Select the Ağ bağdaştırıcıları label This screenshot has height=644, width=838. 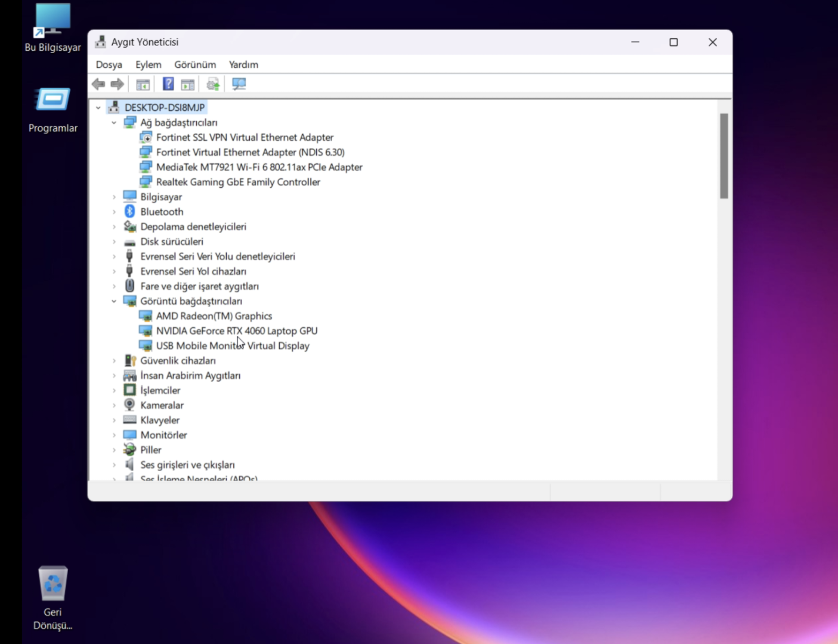click(x=179, y=122)
